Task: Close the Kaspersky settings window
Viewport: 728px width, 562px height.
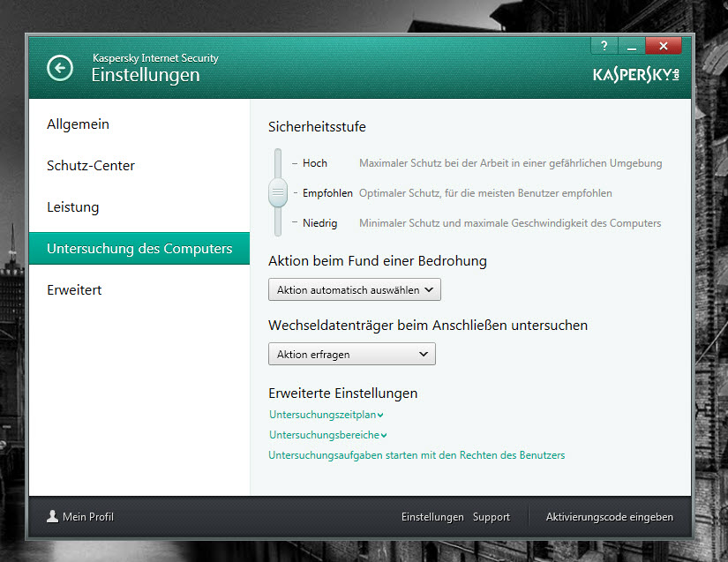Action: click(664, 46)
